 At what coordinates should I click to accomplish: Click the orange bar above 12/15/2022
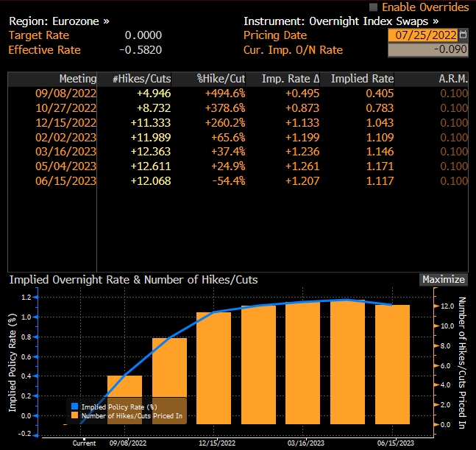click(214, 368)
